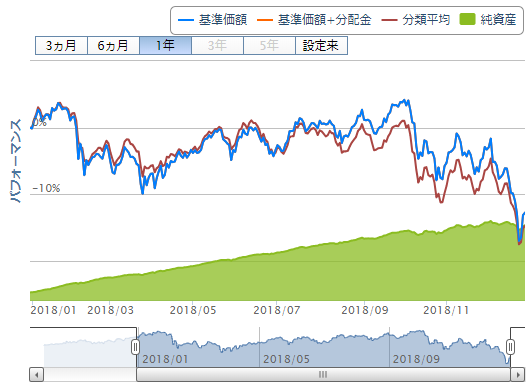Viewport: 528px width, 390px height.
Task: Toggle the 純資産 legend series
Action: point(488,20)
